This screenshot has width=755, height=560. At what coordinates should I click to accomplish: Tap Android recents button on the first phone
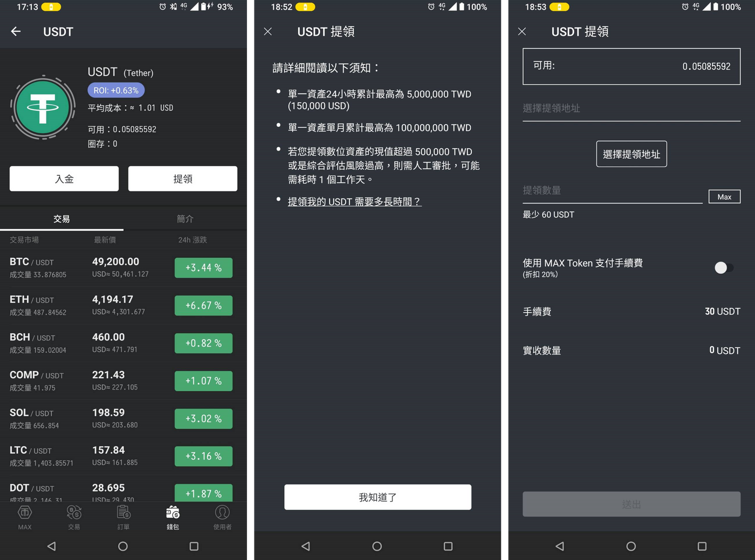tap(194, 546)
